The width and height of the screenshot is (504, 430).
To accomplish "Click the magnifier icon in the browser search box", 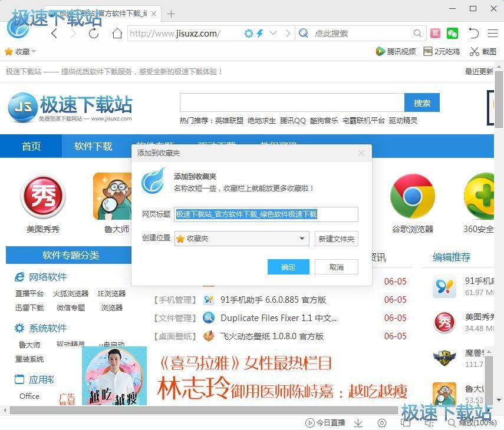I will (x=417, y=33).
